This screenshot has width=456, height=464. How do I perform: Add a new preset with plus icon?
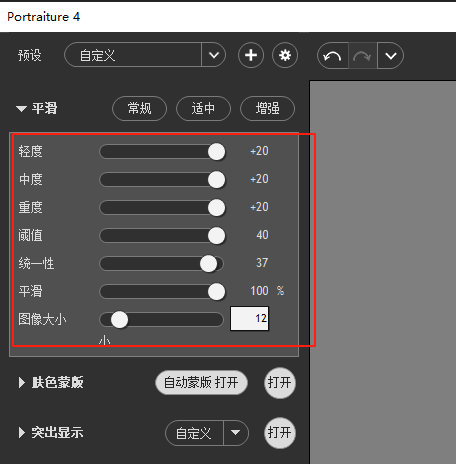pos(251,55)
